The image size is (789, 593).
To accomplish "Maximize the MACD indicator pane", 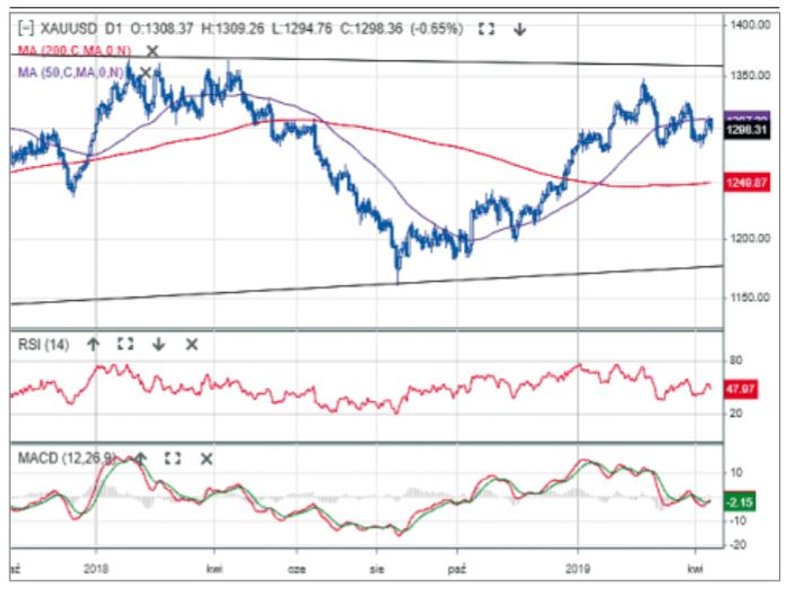I will tap(173, 458).
